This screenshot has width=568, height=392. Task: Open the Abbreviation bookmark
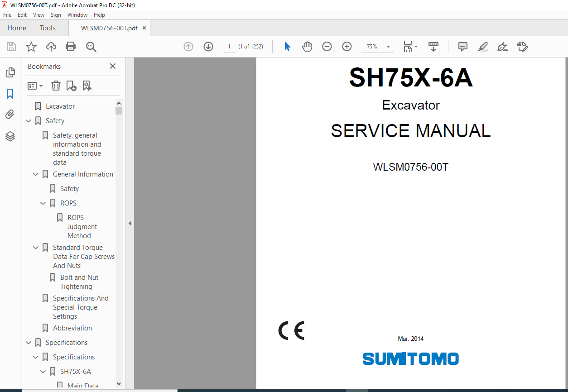coord(72,328)
